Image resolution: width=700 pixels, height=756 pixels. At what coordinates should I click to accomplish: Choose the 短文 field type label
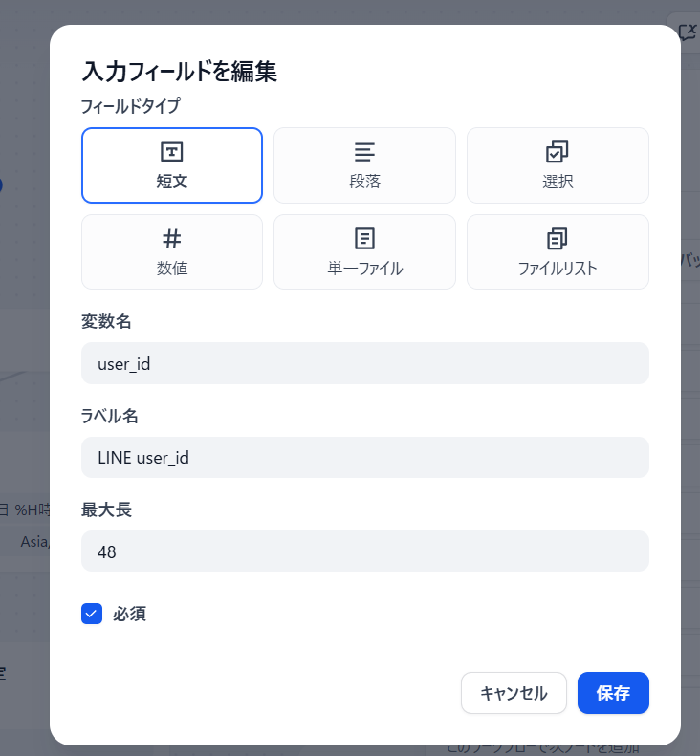172,181
